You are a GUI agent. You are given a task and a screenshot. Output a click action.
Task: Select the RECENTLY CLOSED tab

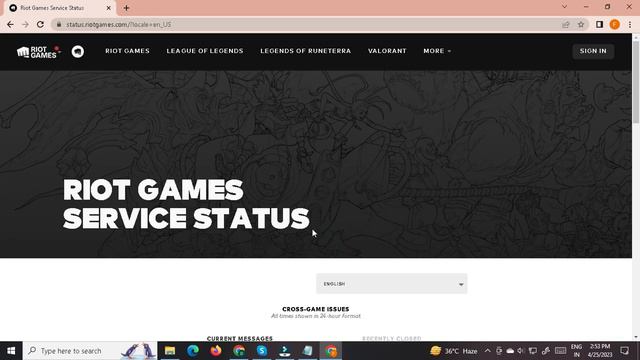coord(392,338)
